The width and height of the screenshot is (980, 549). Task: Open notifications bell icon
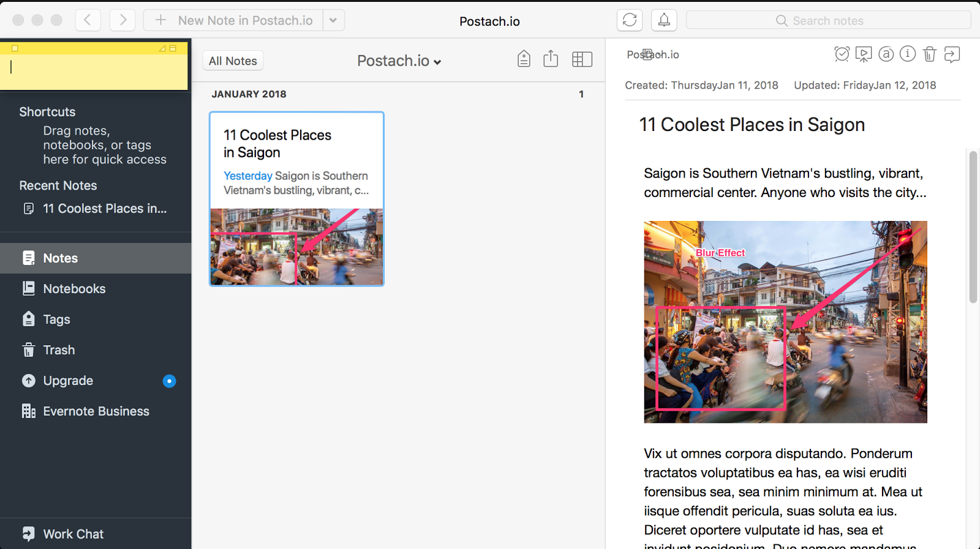point(664,20)
